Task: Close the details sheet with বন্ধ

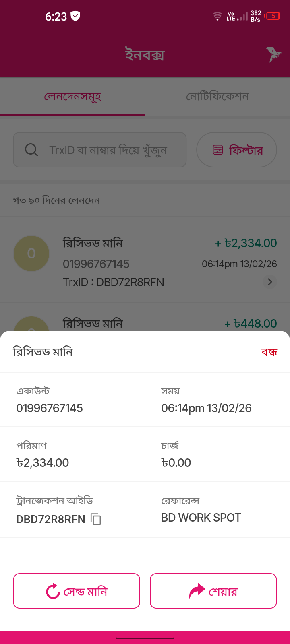Action: (x=269, y=352)
